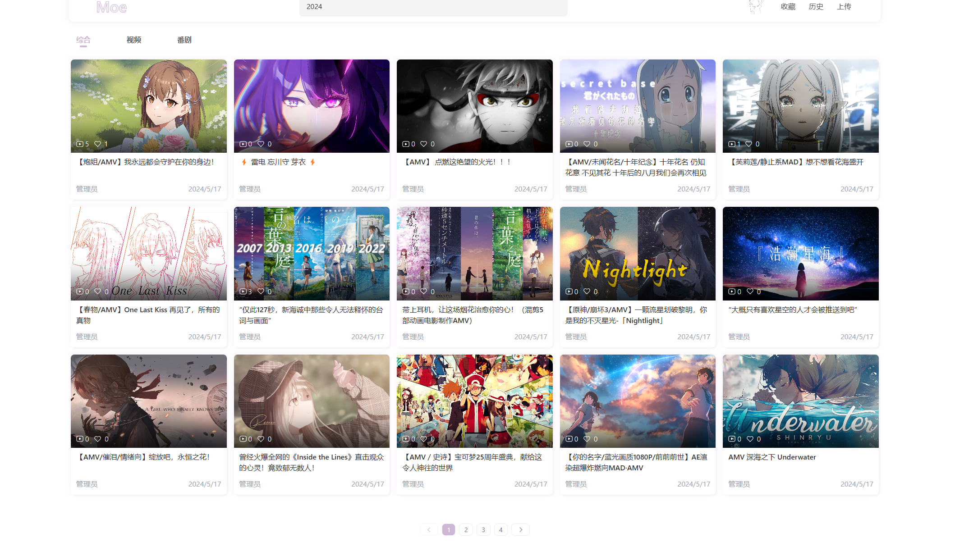The image size is (955, 560).
Task: Go to page 4
Action: pos(501,530)
